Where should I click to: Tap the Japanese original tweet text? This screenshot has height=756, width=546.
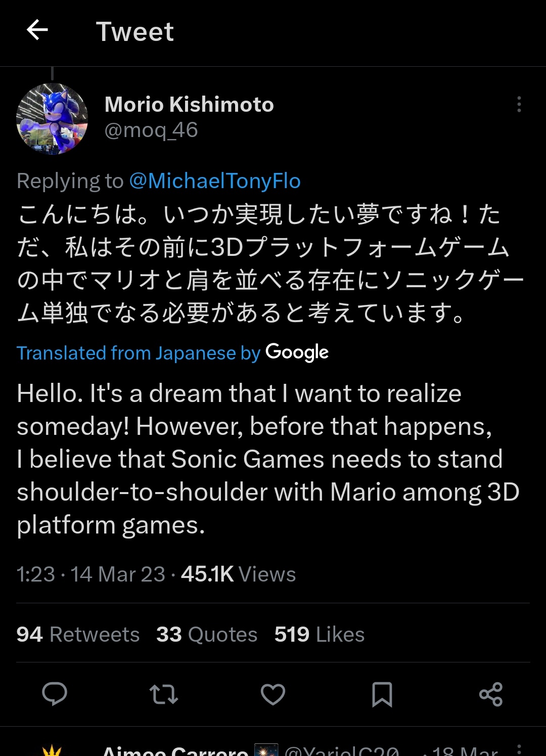(x=263, y=263)
